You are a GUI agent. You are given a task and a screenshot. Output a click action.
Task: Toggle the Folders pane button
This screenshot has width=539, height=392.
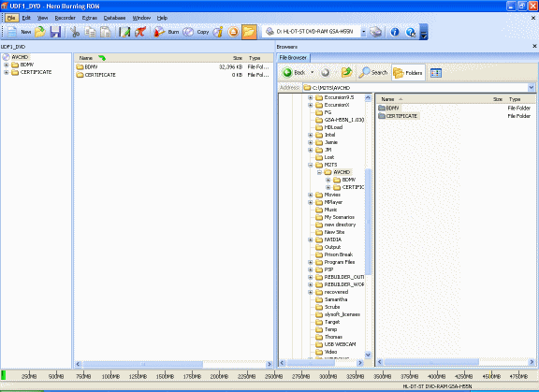[x=408, y=72]
